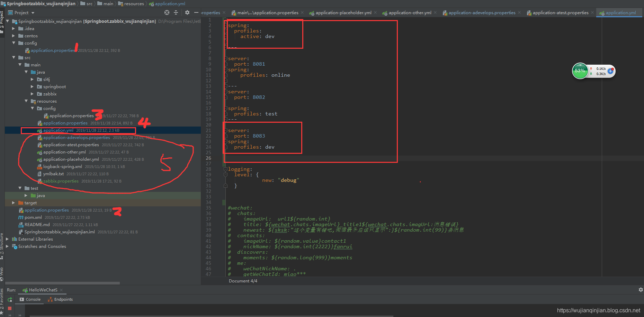Click Scratches and Consoles icon

[15, 246]
